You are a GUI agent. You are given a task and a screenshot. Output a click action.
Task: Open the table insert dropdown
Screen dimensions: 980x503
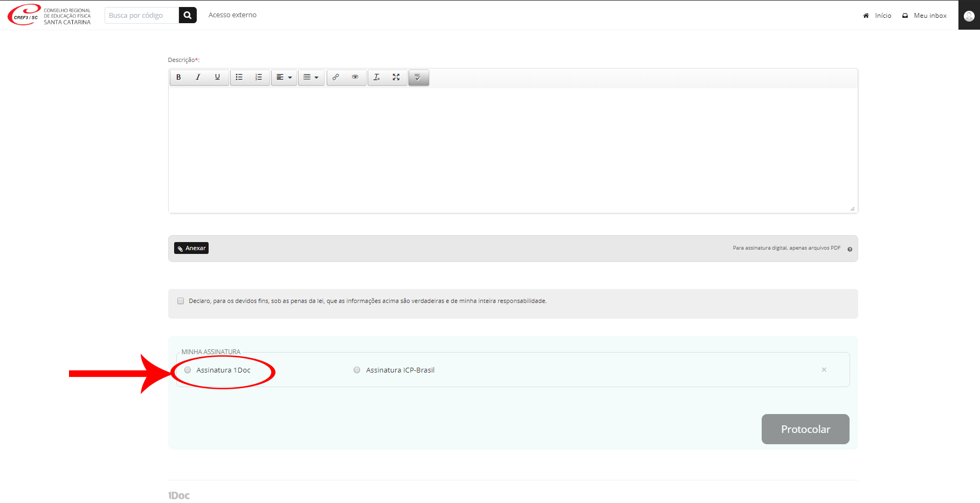(311, 77)
